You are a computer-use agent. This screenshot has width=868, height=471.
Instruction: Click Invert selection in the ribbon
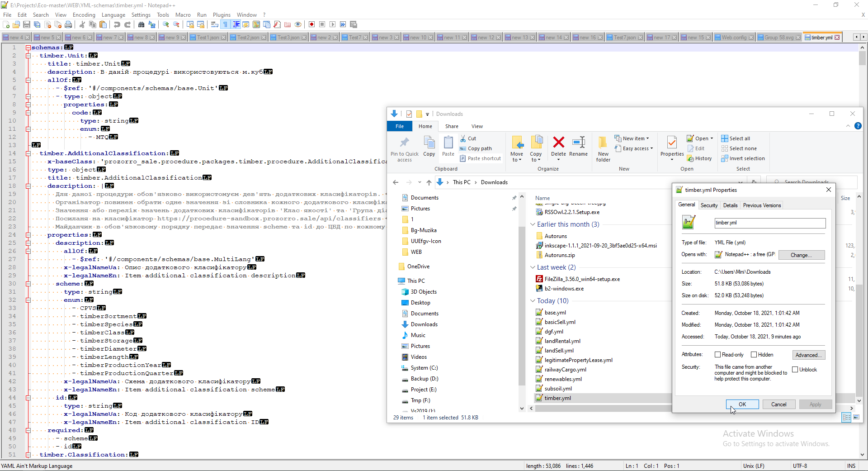[x=743, y=158]
